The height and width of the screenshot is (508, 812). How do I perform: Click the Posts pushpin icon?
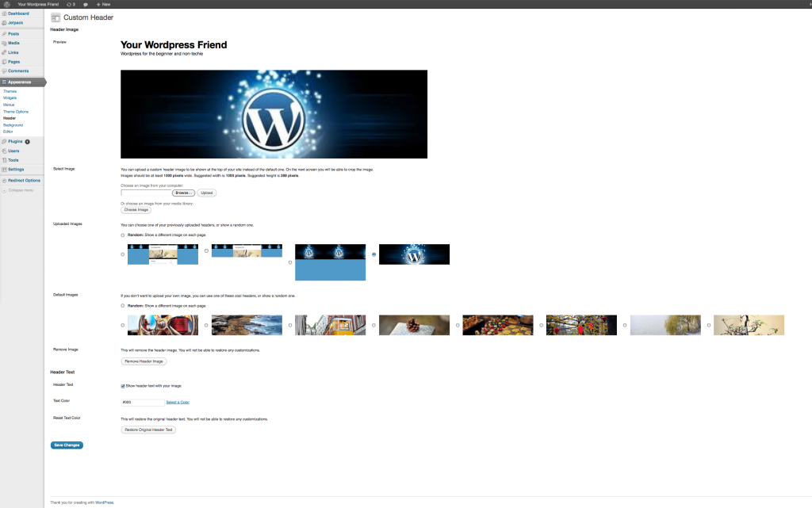(4, 33)
